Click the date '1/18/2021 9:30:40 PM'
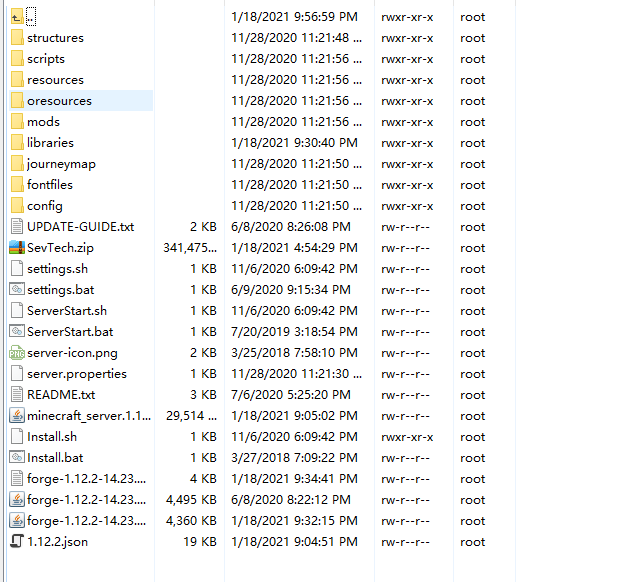 [x=294, y=143]
